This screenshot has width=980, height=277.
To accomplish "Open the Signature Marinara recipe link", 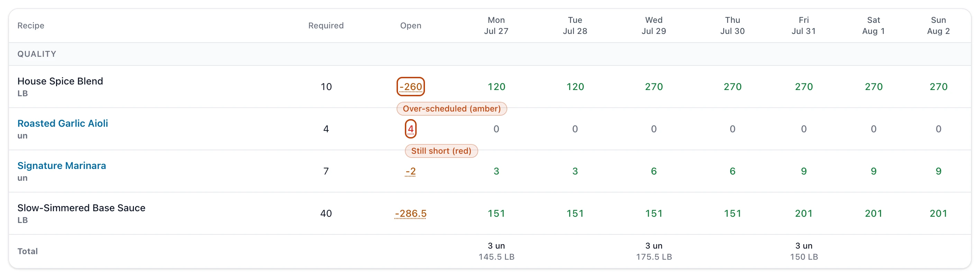I will pos(62,166).
